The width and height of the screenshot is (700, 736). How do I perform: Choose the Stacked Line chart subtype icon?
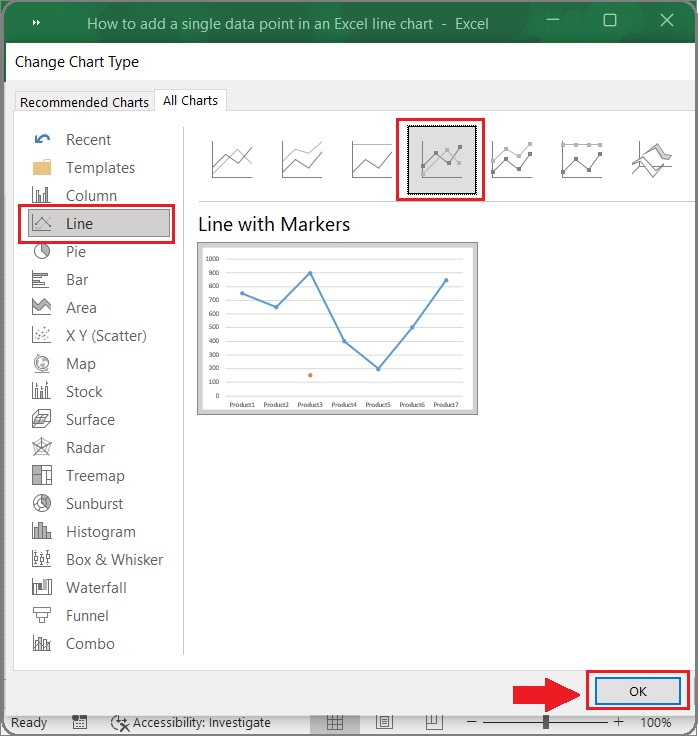click(302, 159)
